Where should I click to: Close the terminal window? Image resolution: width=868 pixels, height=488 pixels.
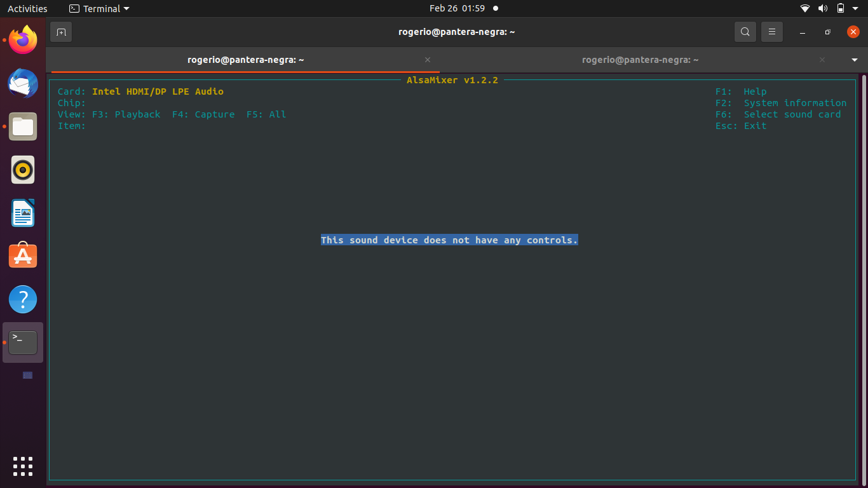coord(853,32)
